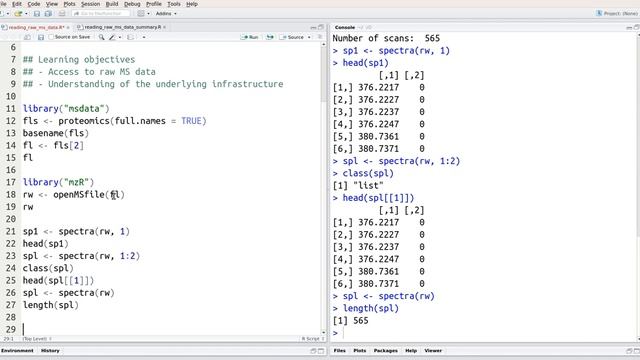
Task: Click the console vertical scrollbar
Action: (x=638, y=188)
